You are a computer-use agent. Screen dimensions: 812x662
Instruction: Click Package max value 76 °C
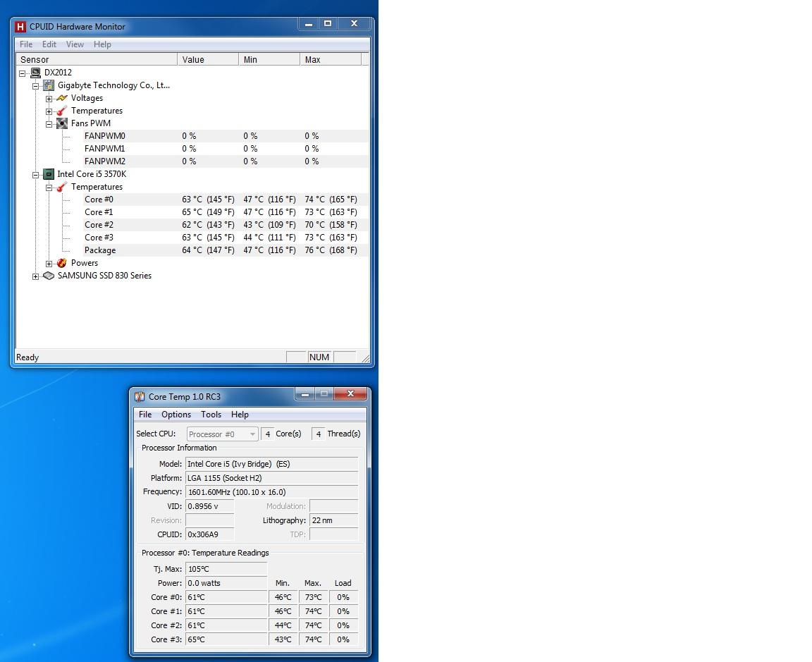point(331,250)
